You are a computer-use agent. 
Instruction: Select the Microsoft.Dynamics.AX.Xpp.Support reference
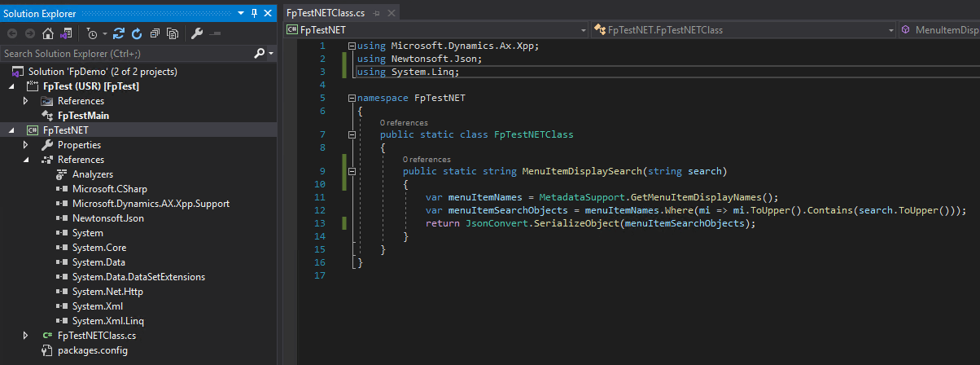(151, 204)
